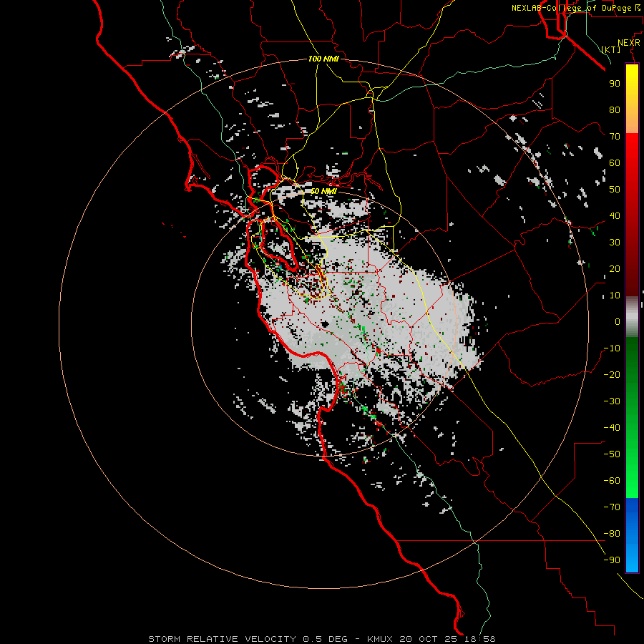Select the gray zero-velocity band on the scale
The width and height of the screenshot is (644, 644).
coord(632,316)
